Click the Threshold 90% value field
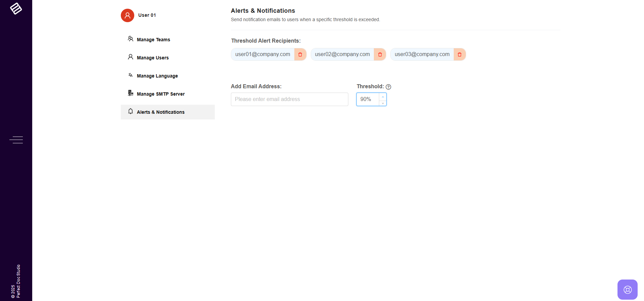Screen dimensions: 644x301 (x=368, y=99)
